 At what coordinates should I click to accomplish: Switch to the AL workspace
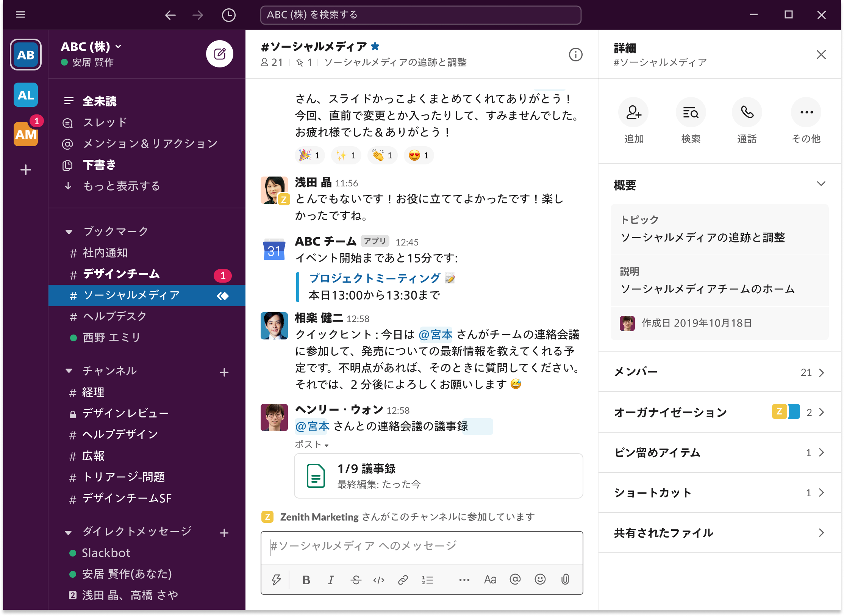point(26,95)
